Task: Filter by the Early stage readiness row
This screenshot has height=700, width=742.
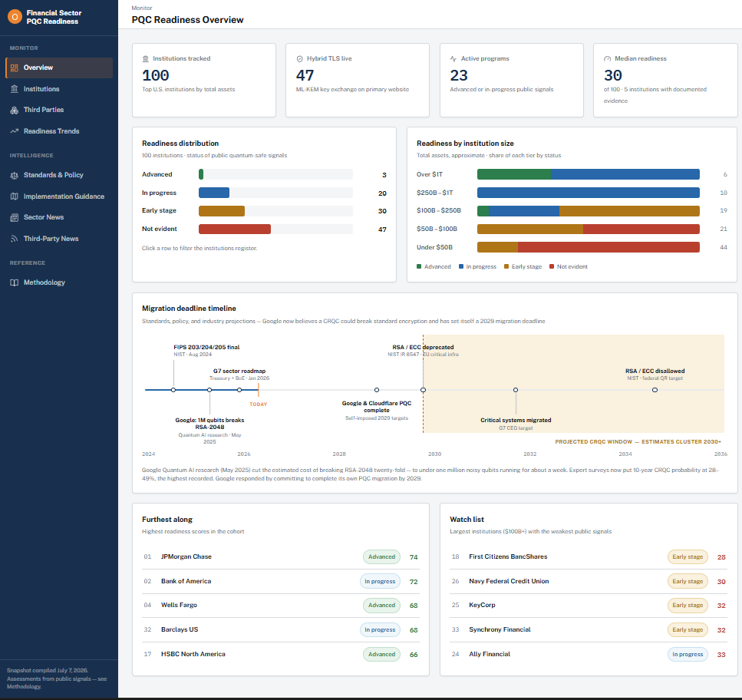Action: 264,210
